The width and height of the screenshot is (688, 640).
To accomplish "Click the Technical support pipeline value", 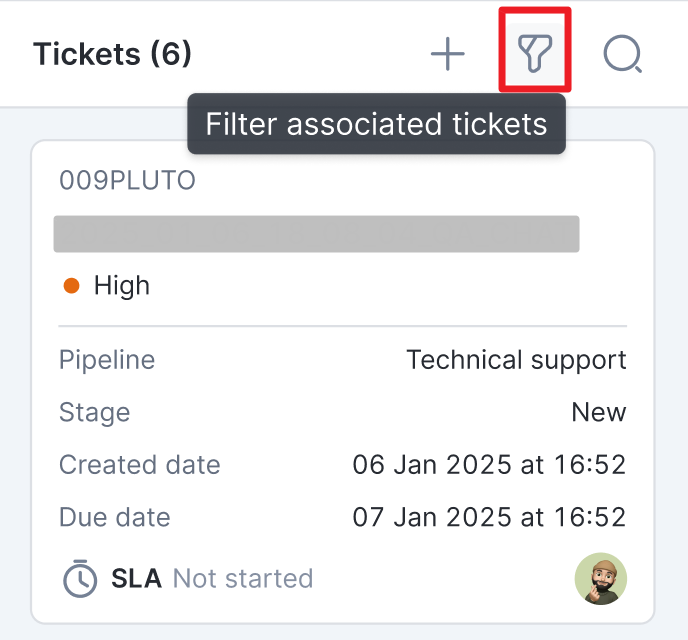I will click(x=516, y=360).
